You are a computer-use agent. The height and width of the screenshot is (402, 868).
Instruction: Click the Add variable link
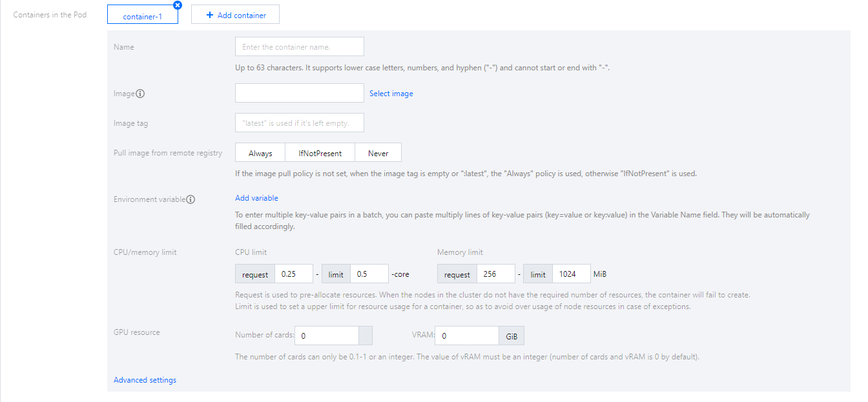(x=256, y=198)
